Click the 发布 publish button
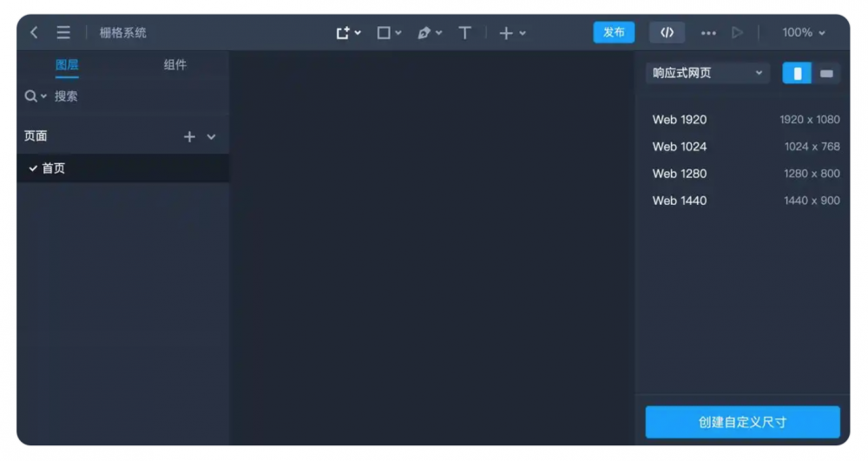This screenshot has width=868, height=461. pos(614,33)
